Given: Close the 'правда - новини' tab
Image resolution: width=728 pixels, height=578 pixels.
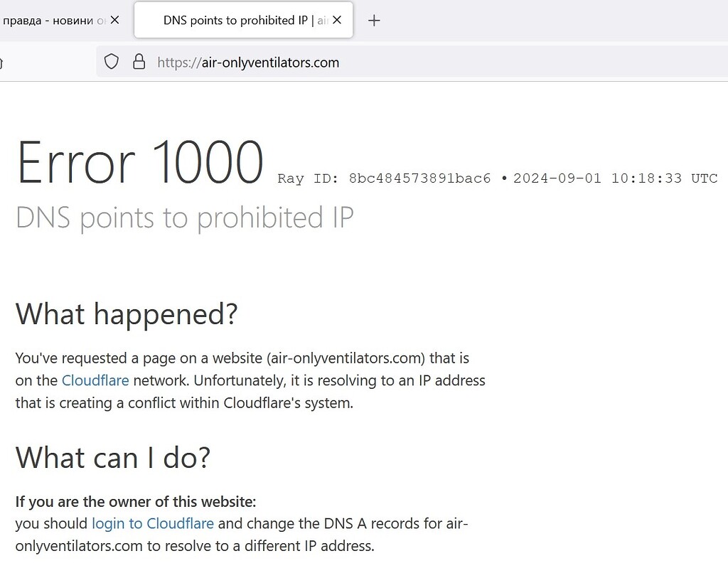Looking at the screenshot, I should [114, 20].
